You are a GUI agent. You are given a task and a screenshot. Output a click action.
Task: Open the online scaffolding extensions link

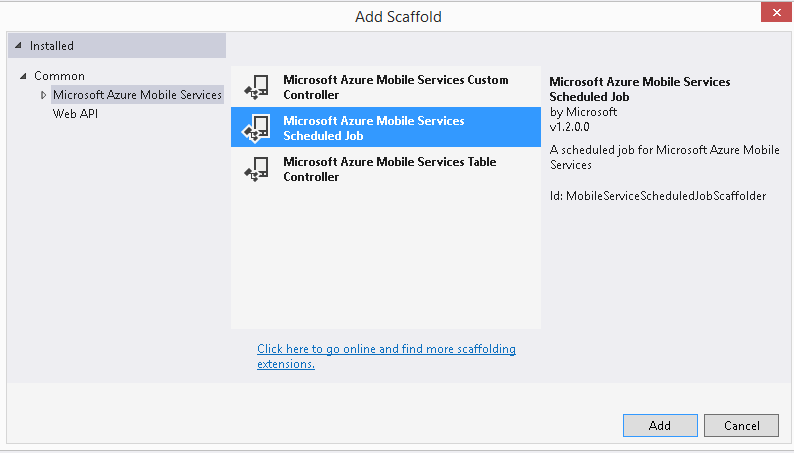tap(386, 356)
